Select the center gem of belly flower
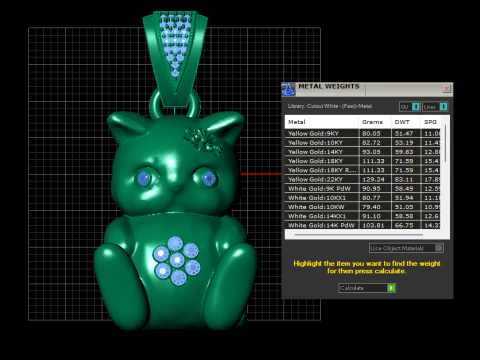Screen dimensions: 480x360 pos(176,259)
